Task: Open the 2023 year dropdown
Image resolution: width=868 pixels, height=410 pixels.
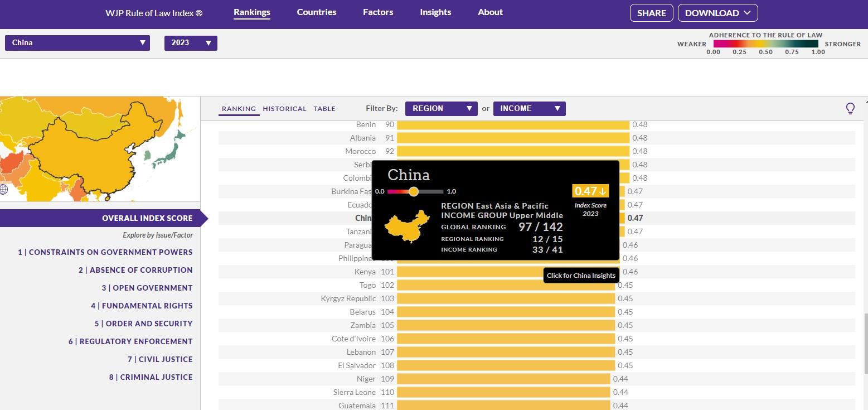Action: pos(191,43)
